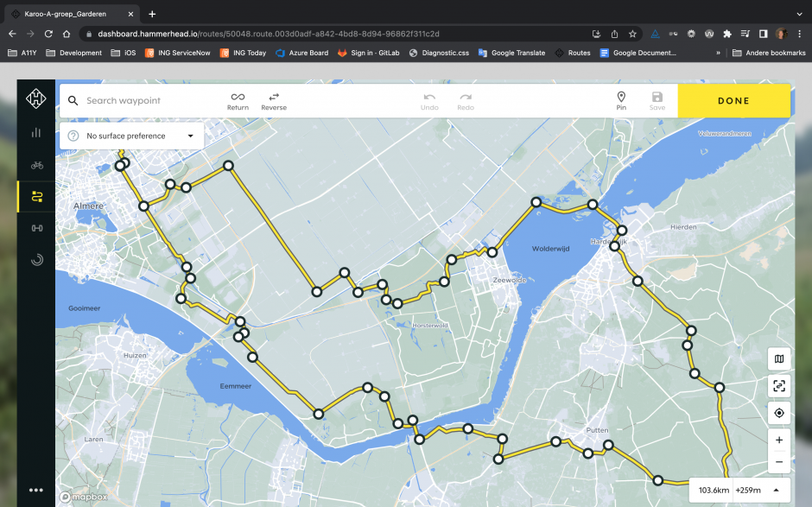The height and width of the screenshot is (507, 812).
Task: Click the Return loop route icon
Action: pos(238,100)
